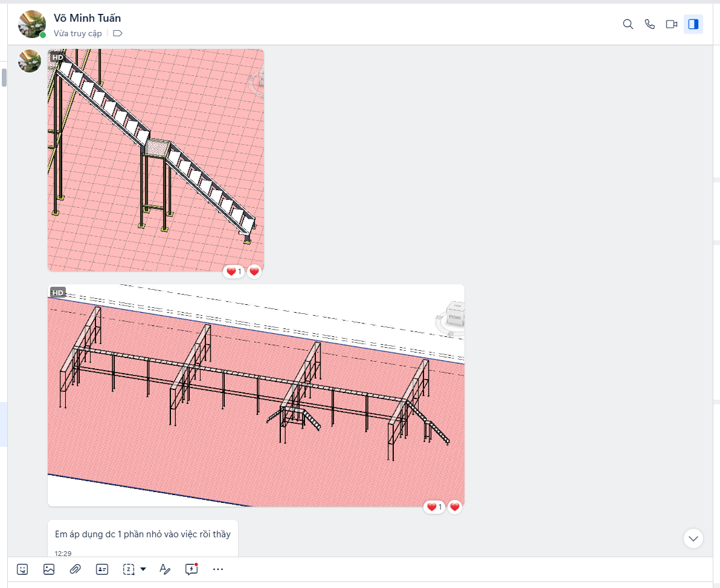Viewport: 720px width, 588px height.
Task: Open quick messages icon with red dot
Action: pyautogui.click(x=191, y=569)
